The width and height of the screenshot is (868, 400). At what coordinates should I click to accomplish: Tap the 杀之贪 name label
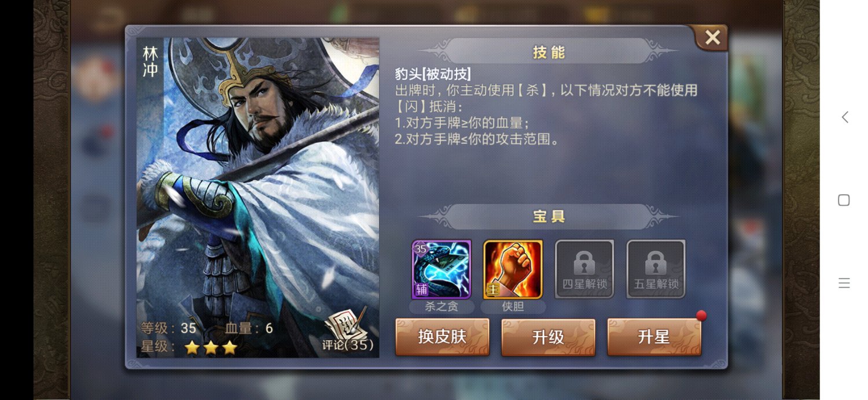click(x=442, y=306)
